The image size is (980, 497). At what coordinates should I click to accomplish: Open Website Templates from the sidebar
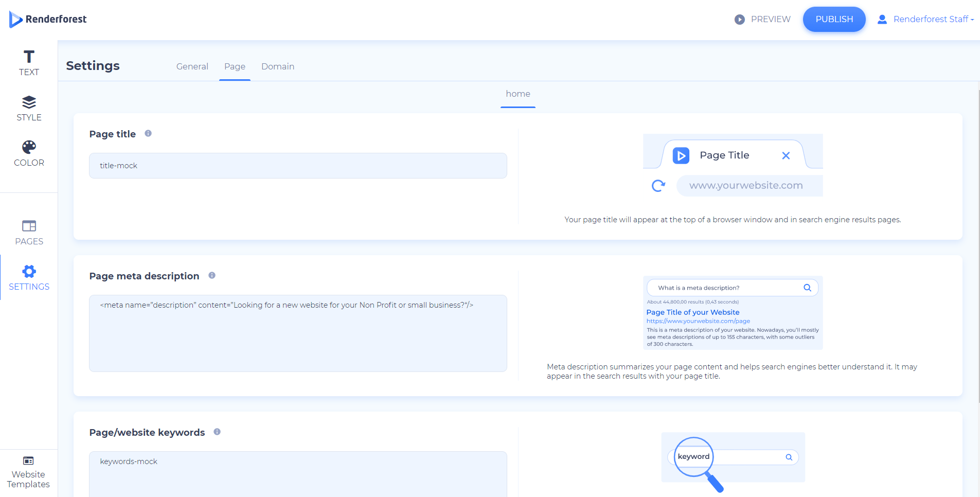[28, 471]
